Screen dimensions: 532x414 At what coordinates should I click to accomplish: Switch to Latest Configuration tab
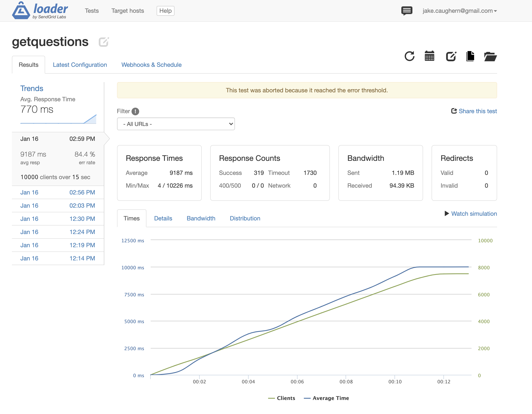coord(80,65)
